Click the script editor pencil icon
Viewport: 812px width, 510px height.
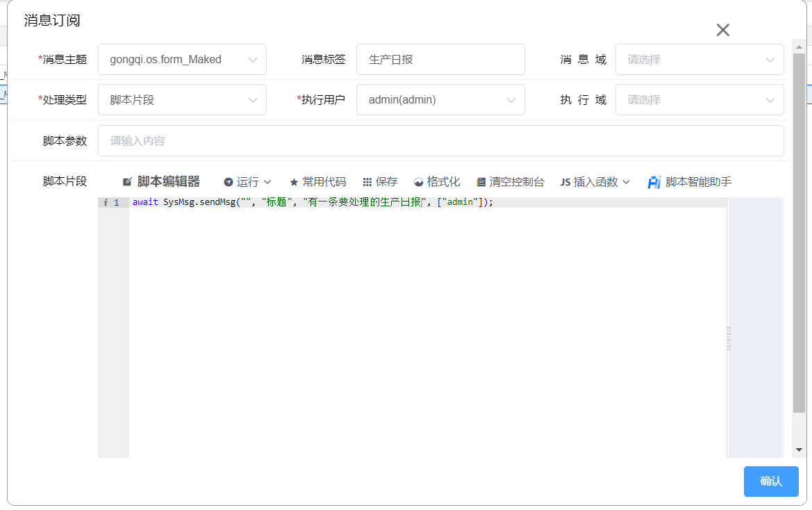[x=127, y=182]
